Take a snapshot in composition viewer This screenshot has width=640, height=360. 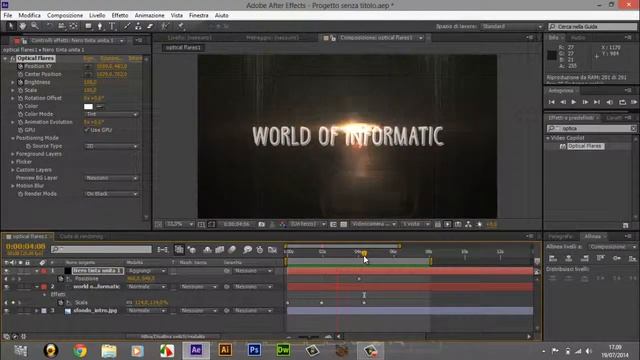click(x=262, y=224)
